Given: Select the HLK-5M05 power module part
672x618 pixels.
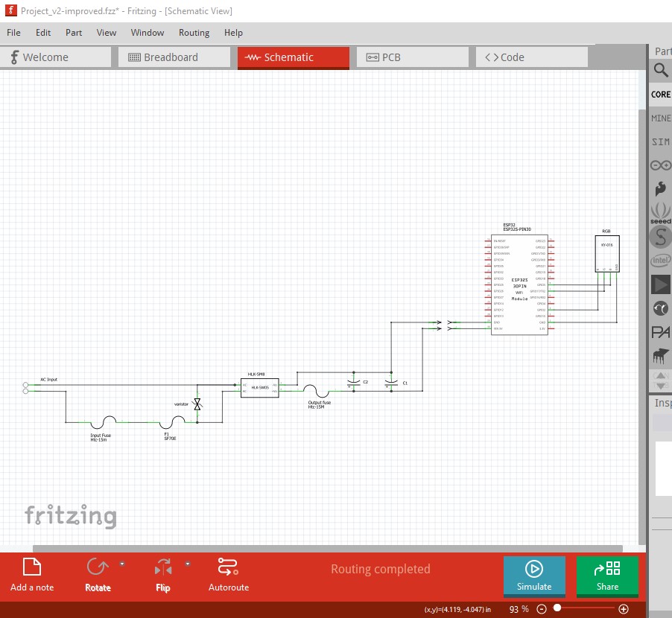Looking at the screenshot, I should pos(260,388).
